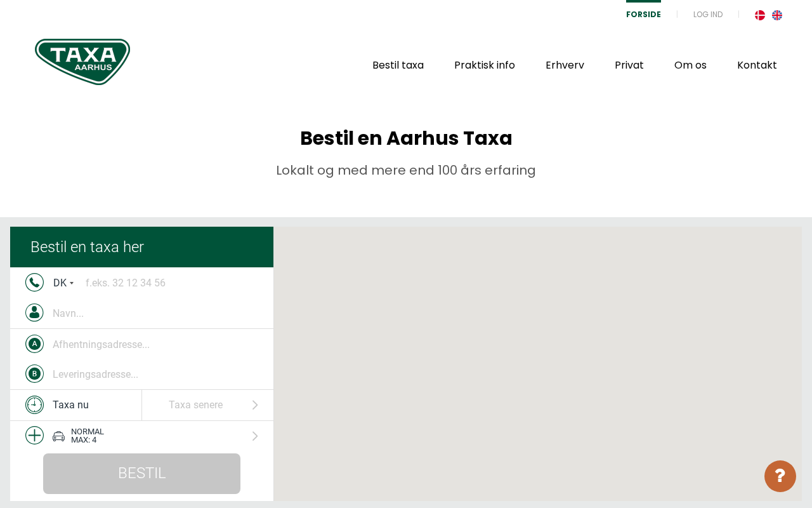Focus the Navn input field
Screen dimensions: 812x508
click(157, 313)
